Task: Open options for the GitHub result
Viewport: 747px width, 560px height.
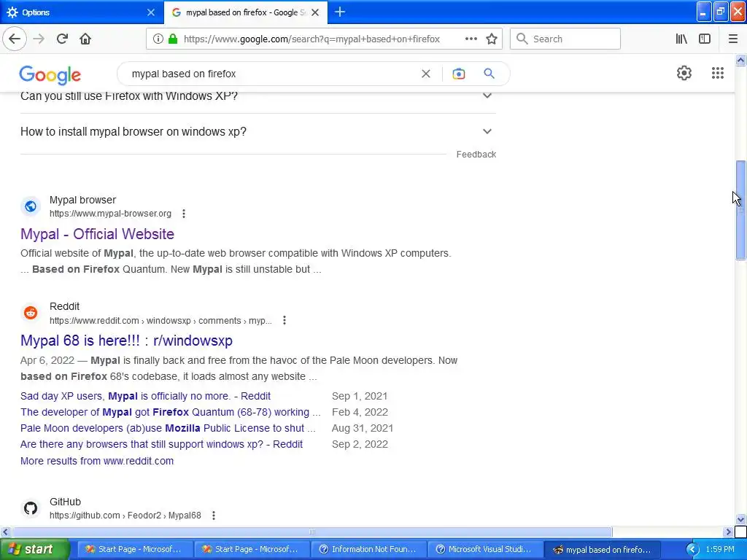Action: (214, 516)
